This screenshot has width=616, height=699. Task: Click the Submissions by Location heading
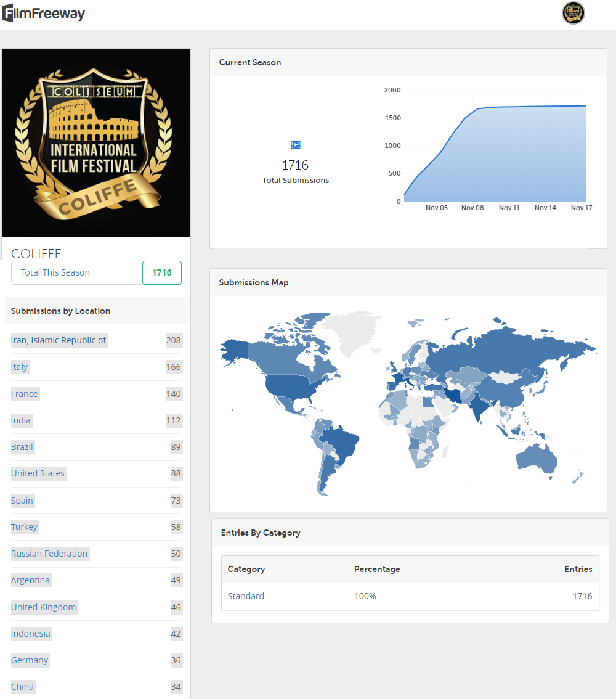60,311
